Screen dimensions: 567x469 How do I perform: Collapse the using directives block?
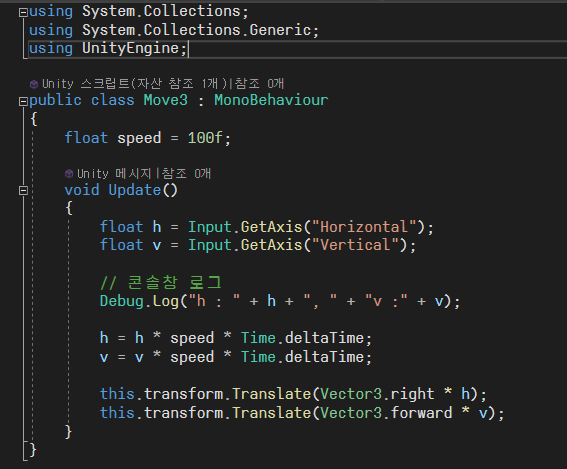coord(23,13)
